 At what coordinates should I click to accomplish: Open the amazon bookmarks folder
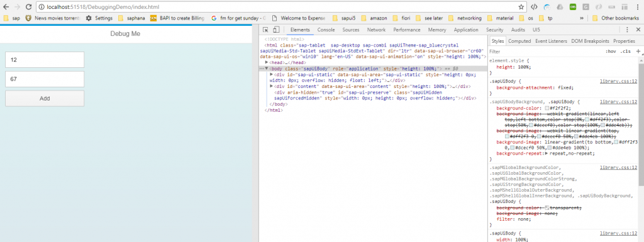tap(374, 18)
